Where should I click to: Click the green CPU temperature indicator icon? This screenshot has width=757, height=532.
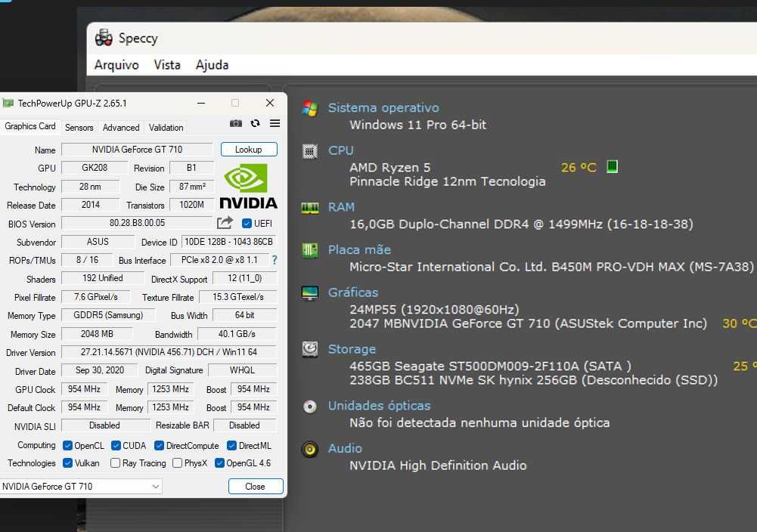[x=612, y=167]
